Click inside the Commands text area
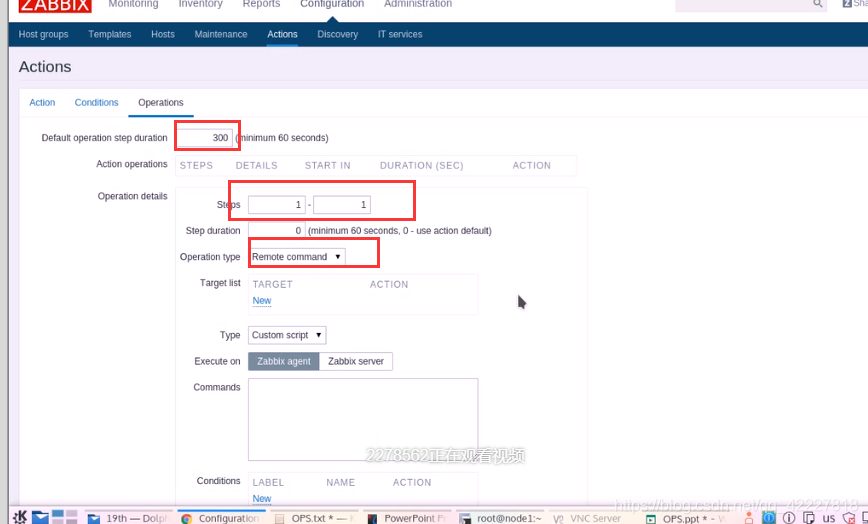Image resolution: width=868 pixels, height=524 pixels. [x=363, y=419]
